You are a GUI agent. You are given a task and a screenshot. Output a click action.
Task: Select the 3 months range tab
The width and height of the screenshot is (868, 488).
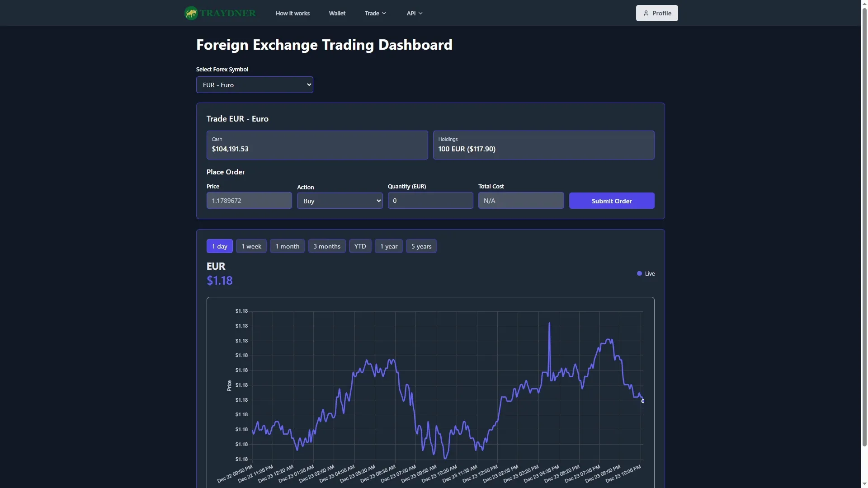[327, 246]
